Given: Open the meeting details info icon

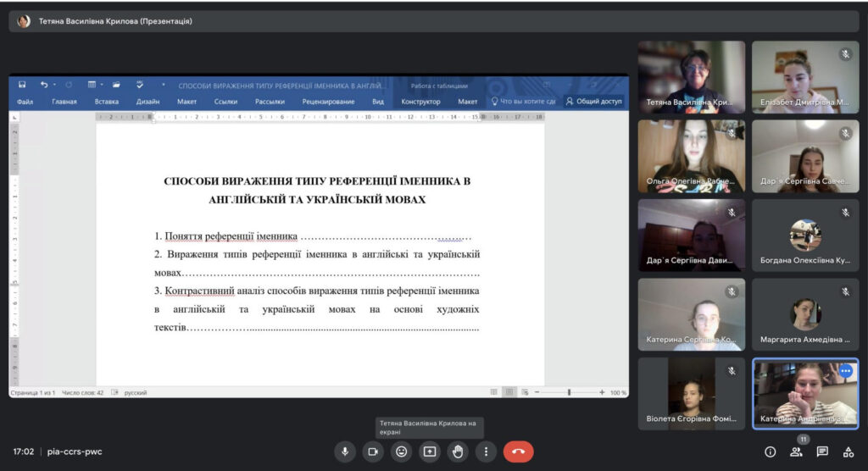Looking at the screenshot, I should point(770,452).
